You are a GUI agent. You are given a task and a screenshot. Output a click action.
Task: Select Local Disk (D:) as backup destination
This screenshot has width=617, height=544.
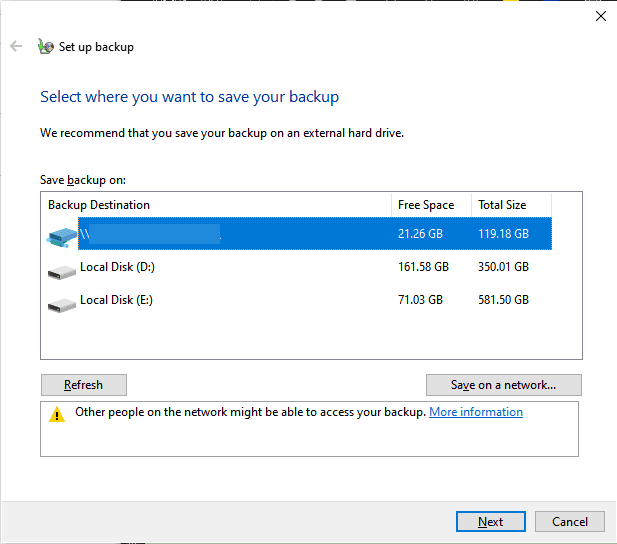point(117,267)
